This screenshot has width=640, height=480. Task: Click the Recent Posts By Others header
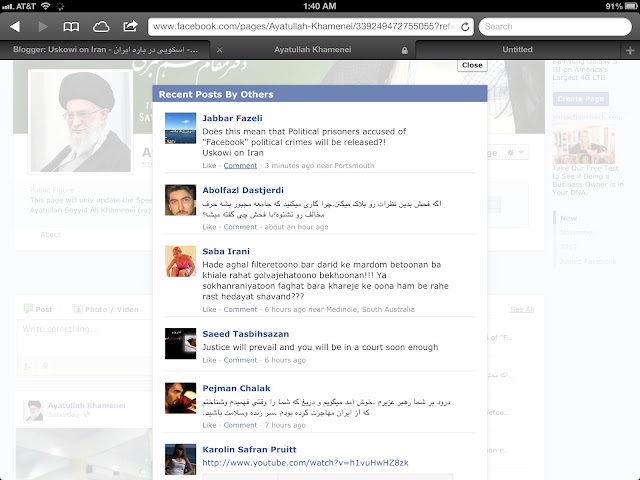tap(320, 94)
